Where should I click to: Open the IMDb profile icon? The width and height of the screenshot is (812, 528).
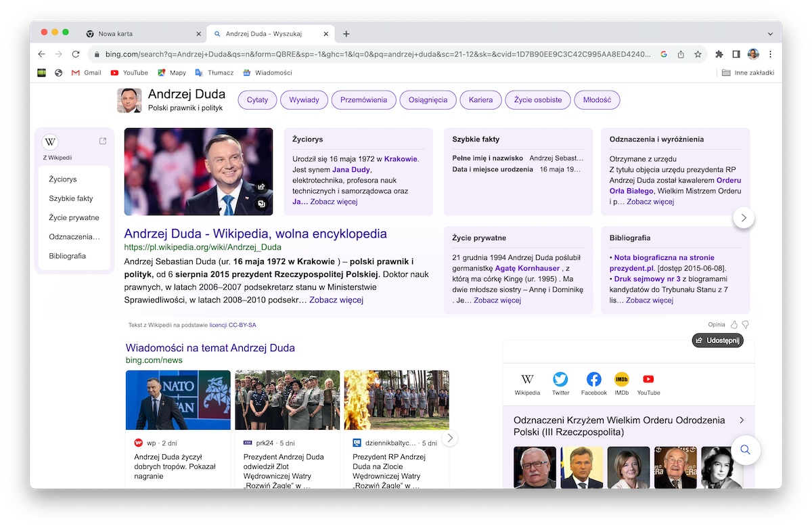click(x=621, y=380)
